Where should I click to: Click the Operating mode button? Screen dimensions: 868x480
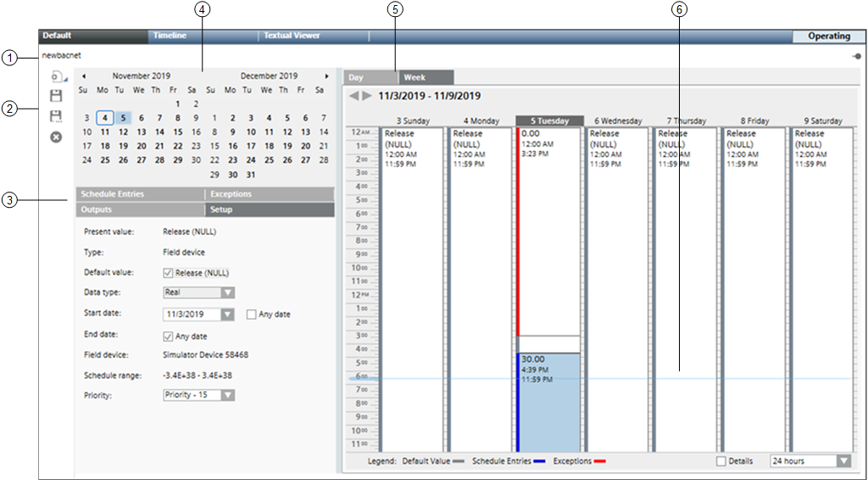tap(828, 36)
